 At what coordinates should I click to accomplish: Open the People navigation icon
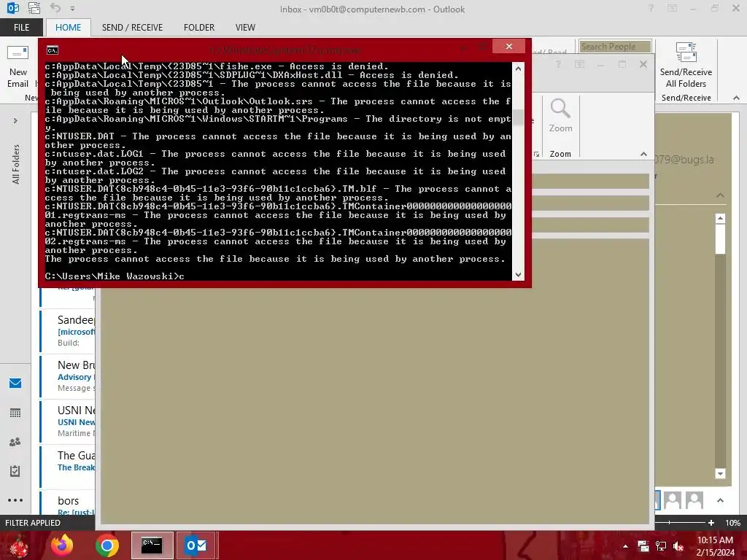pos(15,442)
